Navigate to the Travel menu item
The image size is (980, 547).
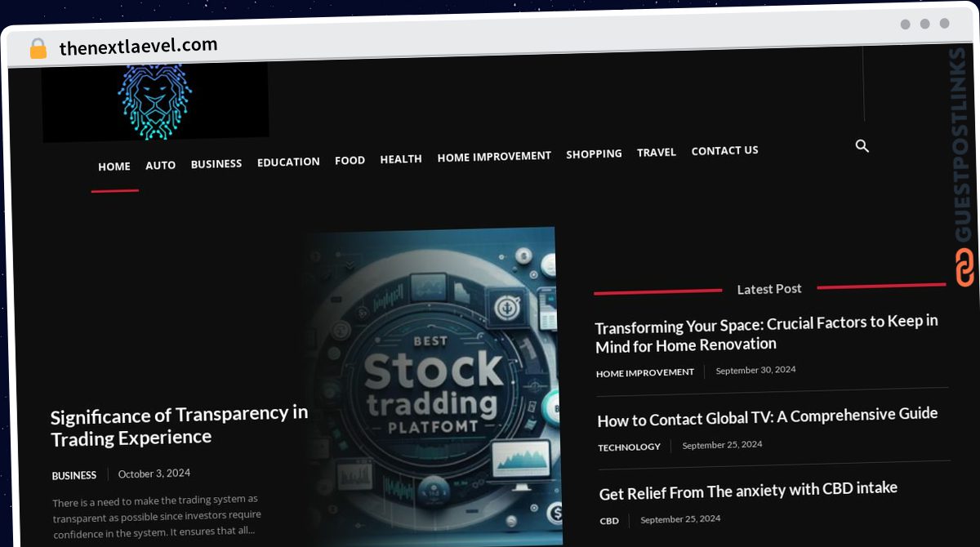tap(657, 152)
